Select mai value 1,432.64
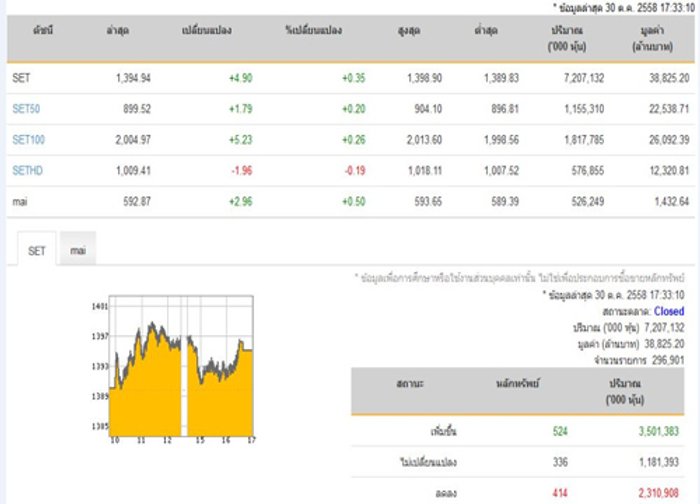Viewport: 700px width, 504px height. click(672, 201)
